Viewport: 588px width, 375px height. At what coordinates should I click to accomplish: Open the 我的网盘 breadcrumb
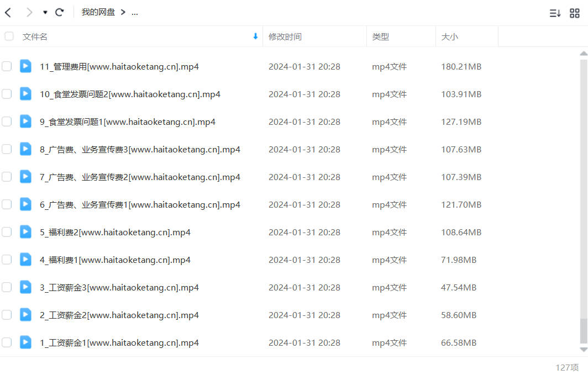[98, 12]
